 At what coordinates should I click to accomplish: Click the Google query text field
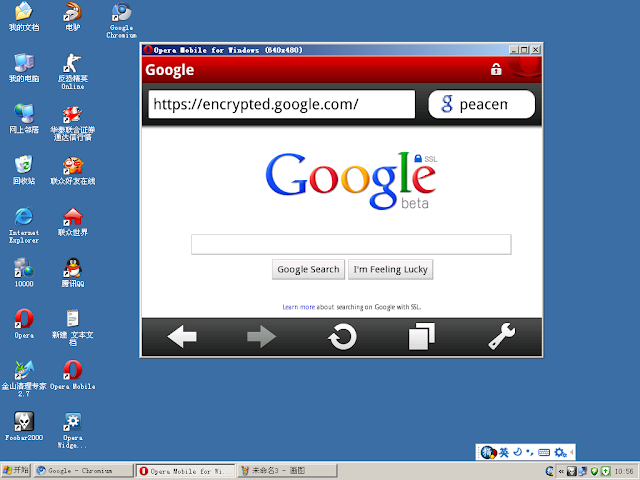click(351, 244)
